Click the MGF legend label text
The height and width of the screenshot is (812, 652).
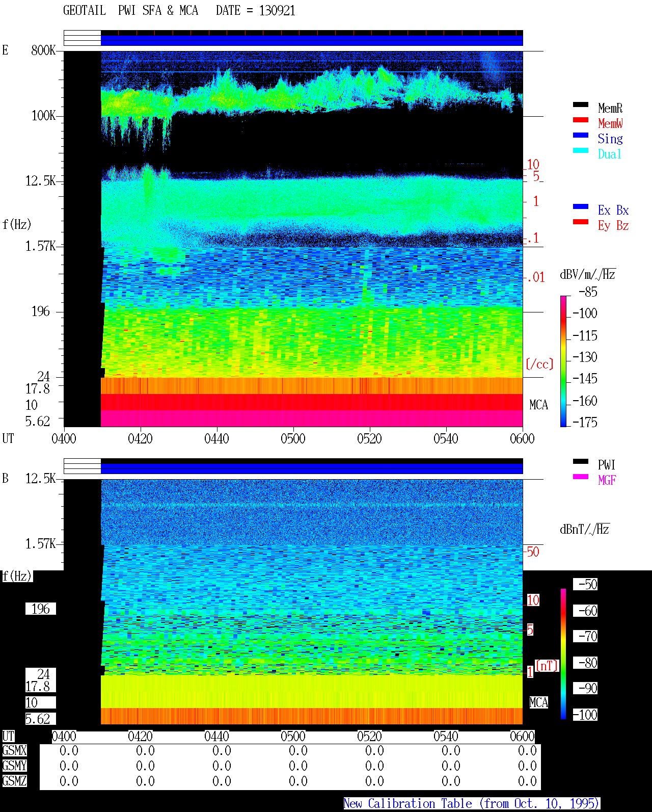pos(607,480)
